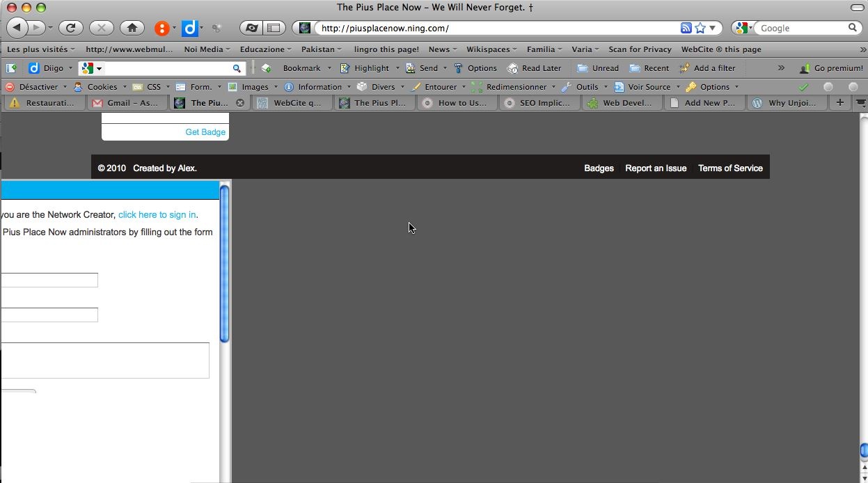Viewport: 868px width, 483px height.
Task: Toggle the bookmark star for this page
Action: 700,28
